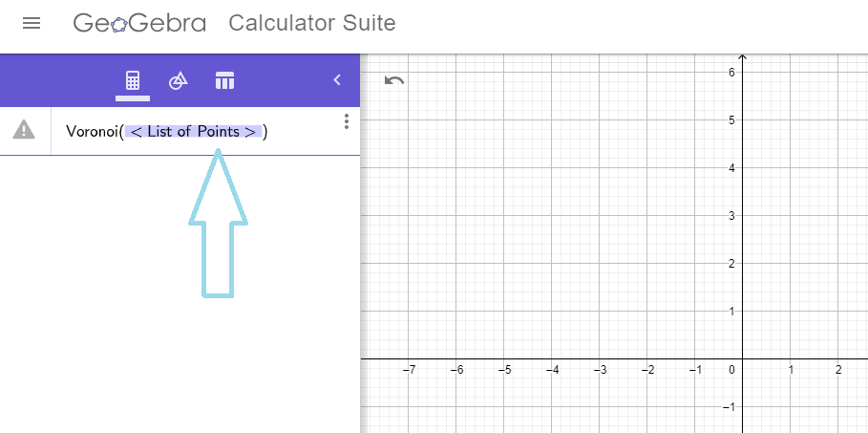Undo the last action

(394, 81)
